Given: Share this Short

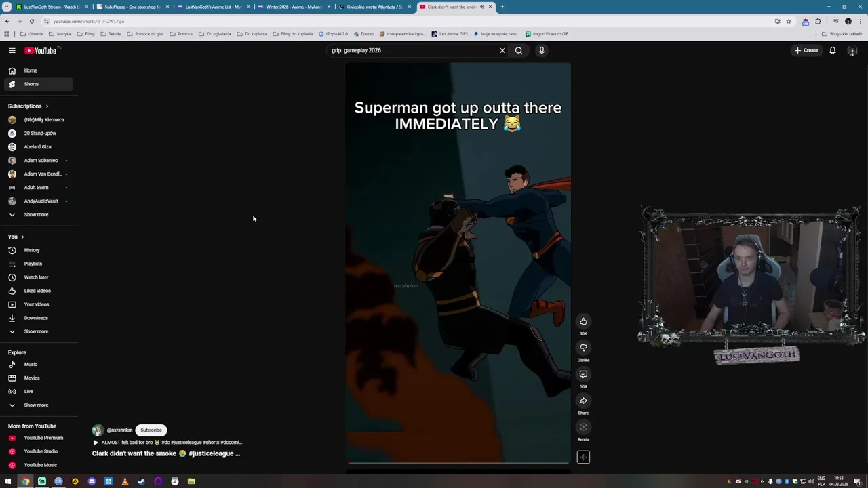Looking at the screenshot, I should click(x=583, y=401).
